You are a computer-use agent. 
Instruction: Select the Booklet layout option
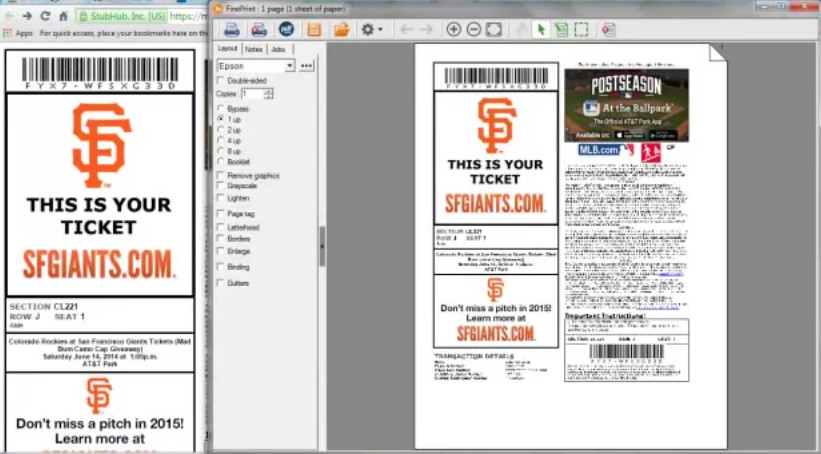coord(220,162)
